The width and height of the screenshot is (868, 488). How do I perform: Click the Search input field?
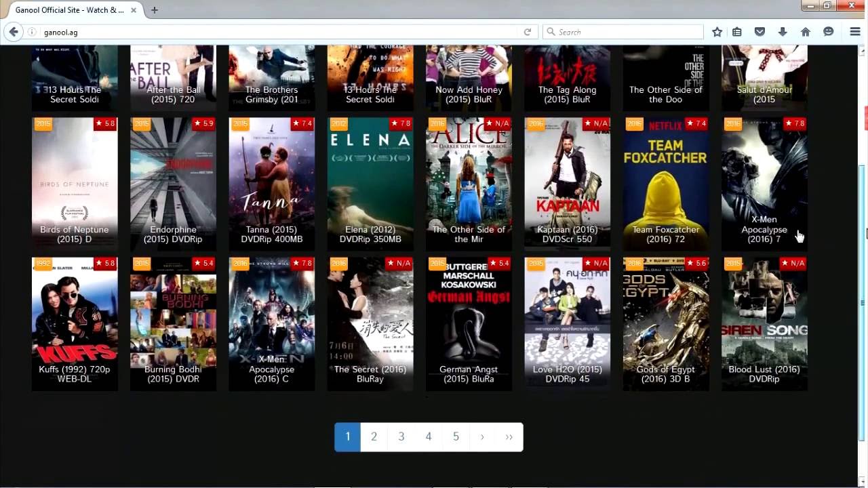(623, 32)
